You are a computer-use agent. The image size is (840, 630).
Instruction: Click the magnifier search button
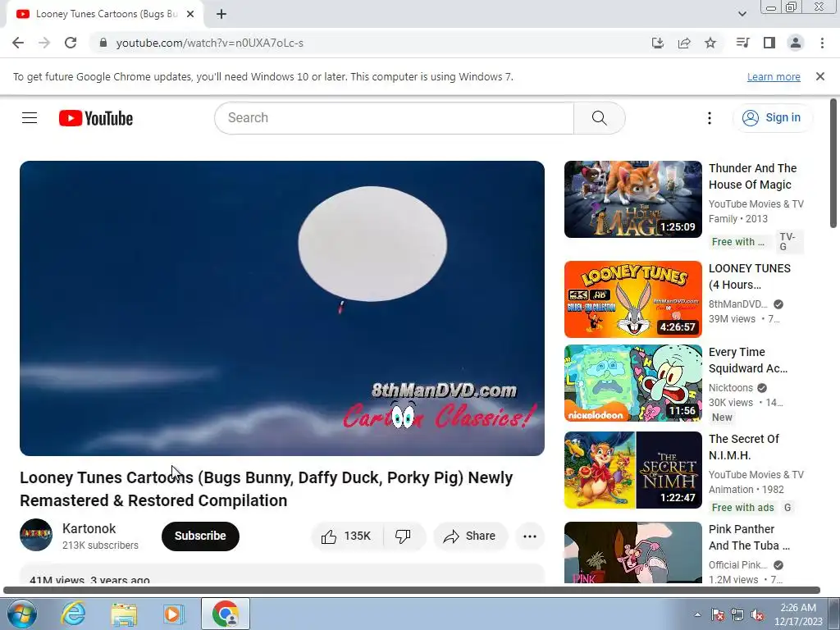(600, 118)
